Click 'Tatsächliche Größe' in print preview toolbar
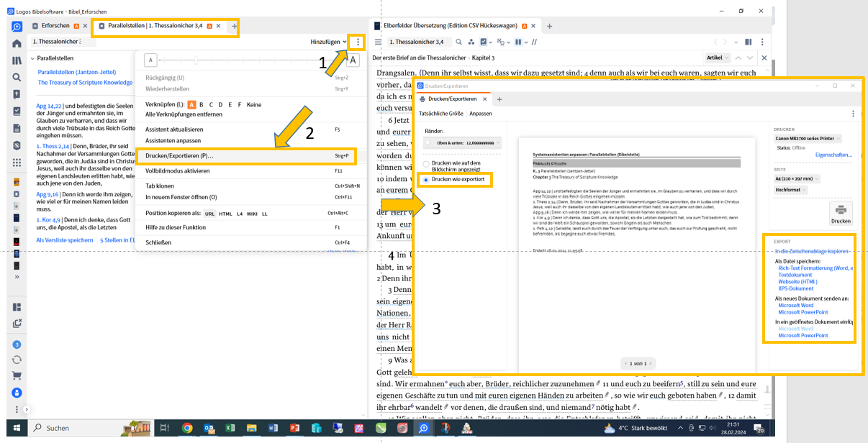The width and height of the screenshot is (868, 443). (441, 114)
